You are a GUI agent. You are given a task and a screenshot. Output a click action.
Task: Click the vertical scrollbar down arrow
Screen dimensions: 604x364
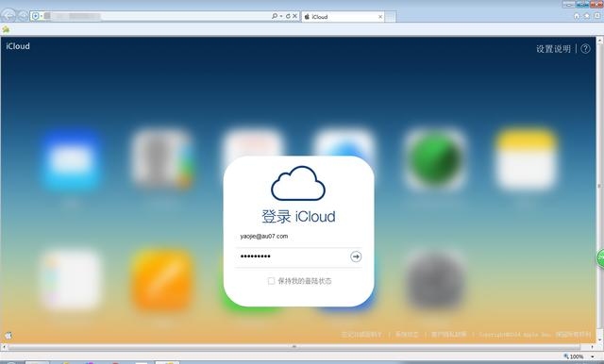[x=600, y=340]
